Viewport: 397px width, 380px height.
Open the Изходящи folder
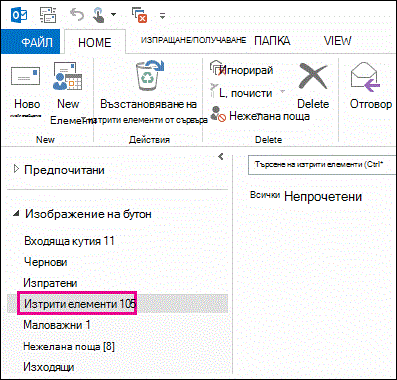(49, 367)
